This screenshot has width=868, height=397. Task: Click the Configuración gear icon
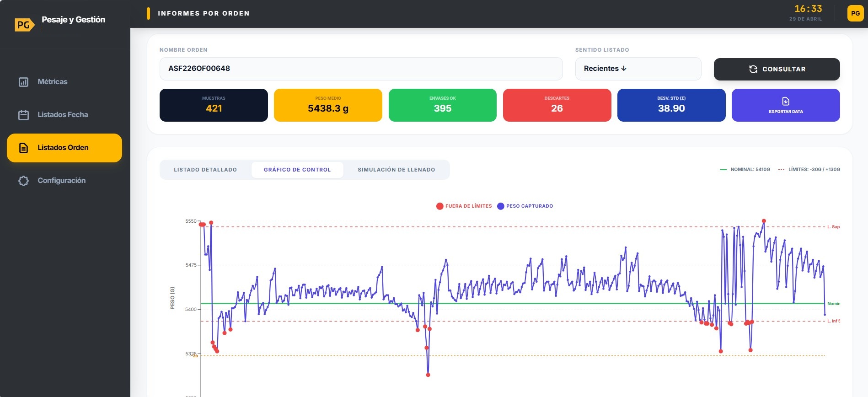[x=23, y=181]
